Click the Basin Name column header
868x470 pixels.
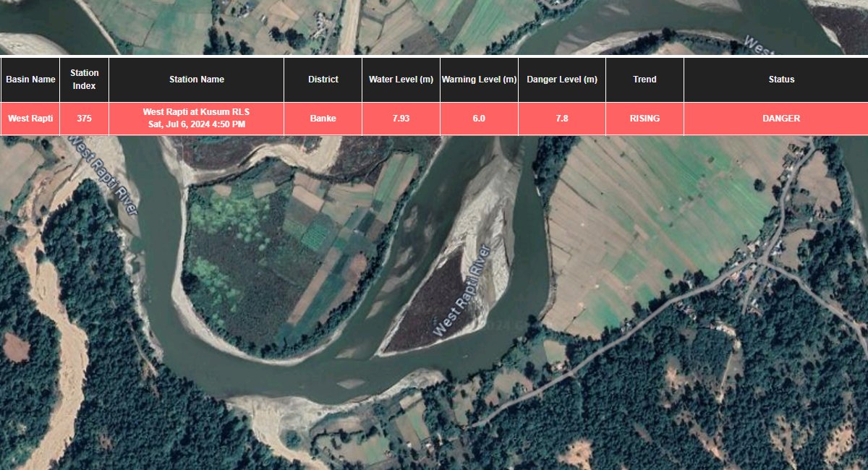pos(30,80)
